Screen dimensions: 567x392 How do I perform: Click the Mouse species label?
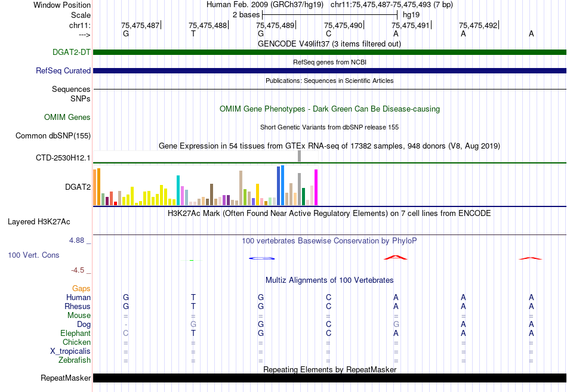[79, 316]
